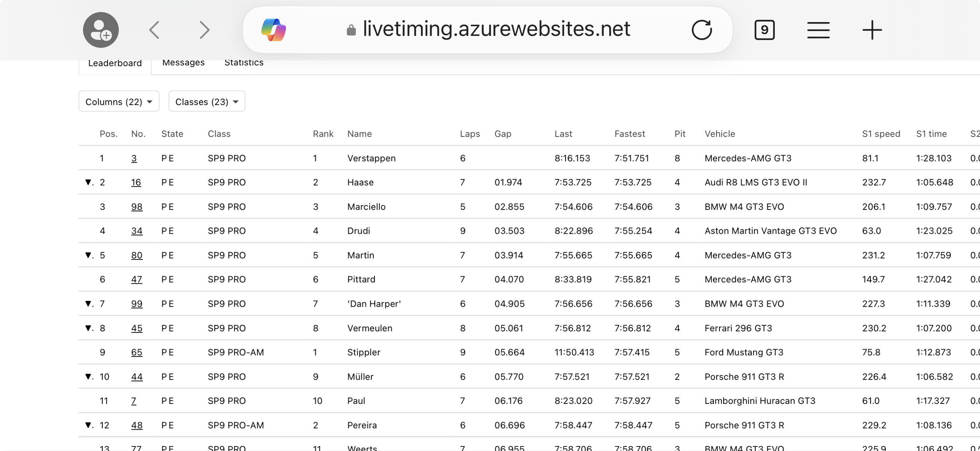Expand the row triangle for Vermeulen
This screenshot has width=980, height=451.
[x=88, y=328]
